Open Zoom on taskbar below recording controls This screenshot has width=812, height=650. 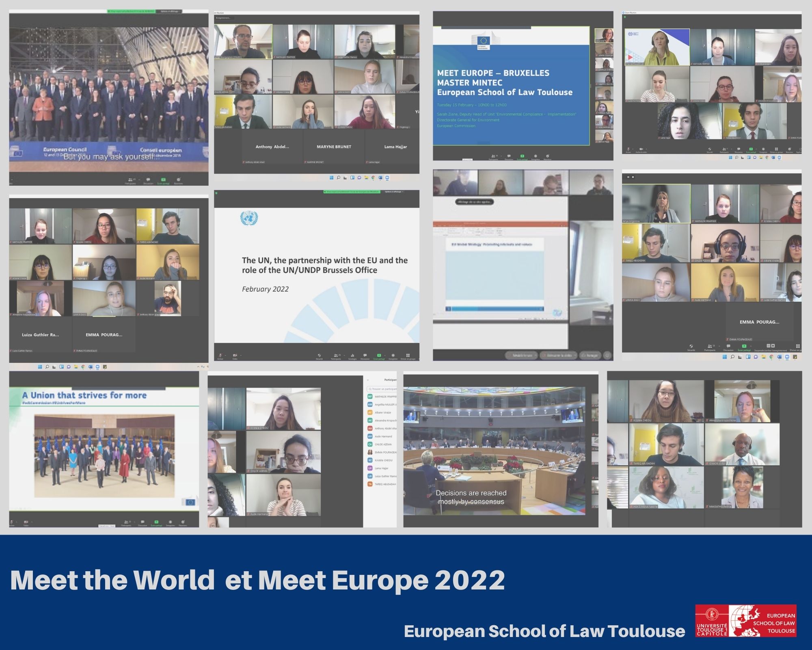tap(787, 357)
